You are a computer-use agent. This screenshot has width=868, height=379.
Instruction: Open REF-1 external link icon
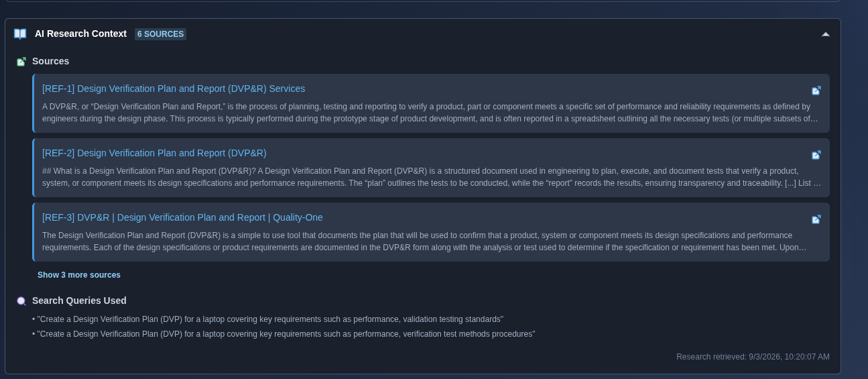816,91
